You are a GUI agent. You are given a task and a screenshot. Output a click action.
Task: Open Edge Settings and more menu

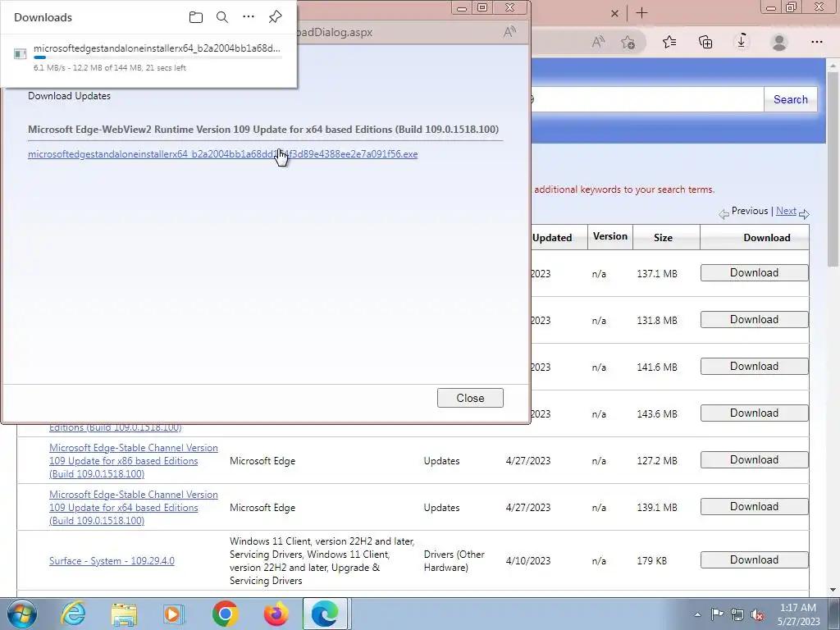point(816,42)
